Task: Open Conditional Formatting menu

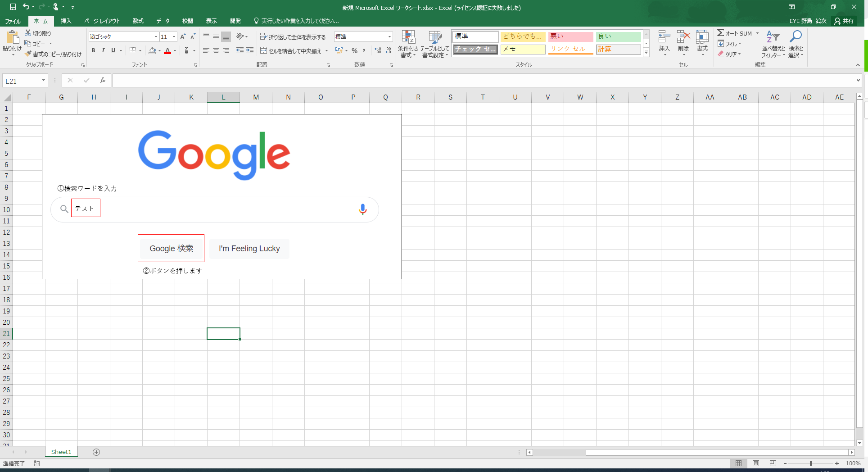Action: click(408, 44)
